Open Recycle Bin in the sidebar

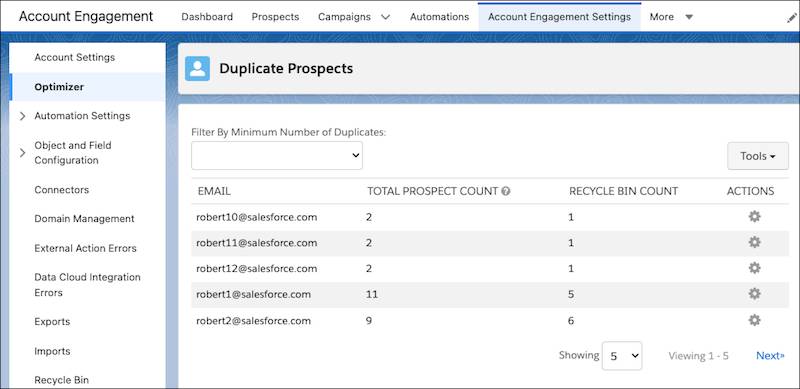61,380
